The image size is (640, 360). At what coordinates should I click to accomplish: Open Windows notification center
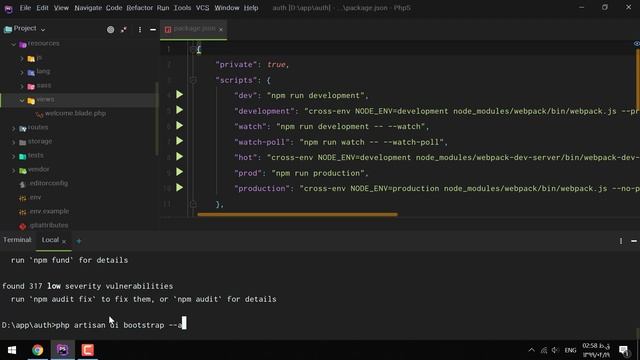tap(624, 350)
